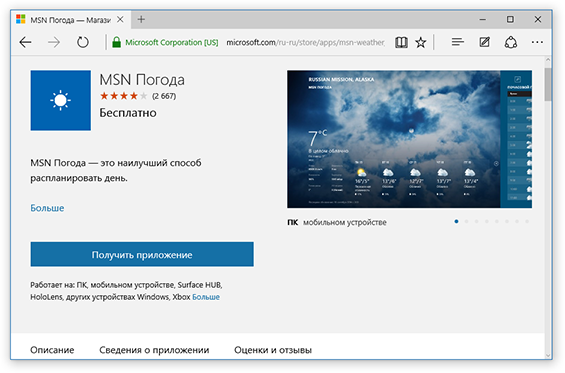Make a Web Note pen icon
The width and height of the screenshot is (565, 373).
pyautogui.click(x=484, y=42)
